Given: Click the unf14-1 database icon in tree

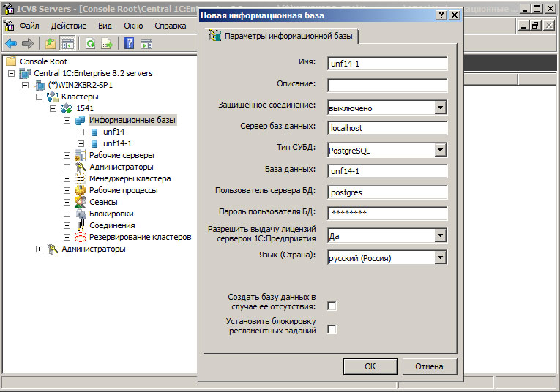Looking at the screenshot, I should (94, 144).
